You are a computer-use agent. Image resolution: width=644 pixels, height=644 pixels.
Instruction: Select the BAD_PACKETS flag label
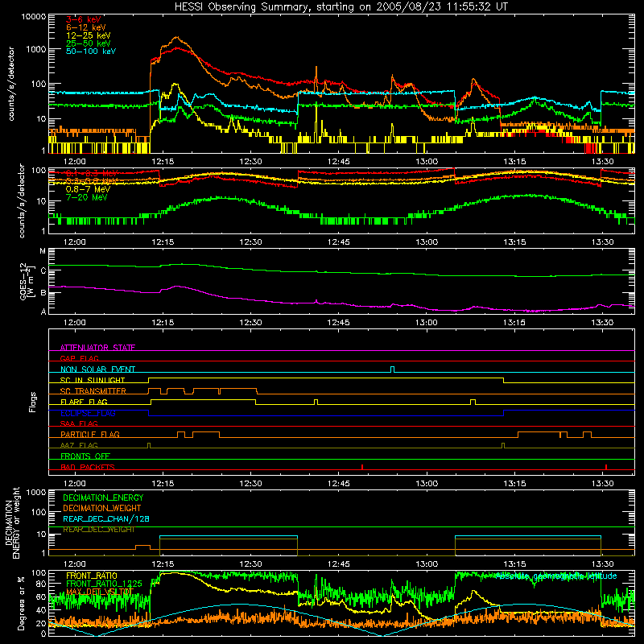pyautogui.click(x=88, y=467)
